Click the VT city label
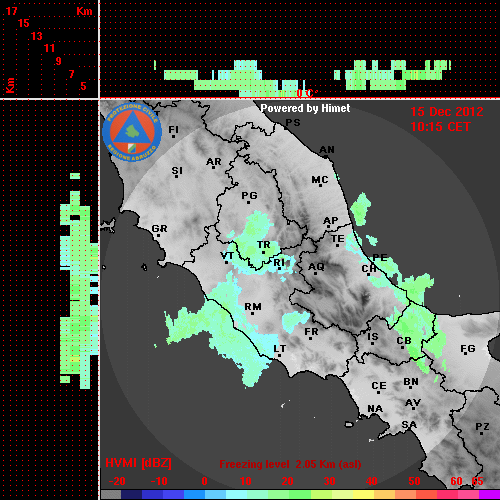The image size is (500, 500). (x=227, y=256)
